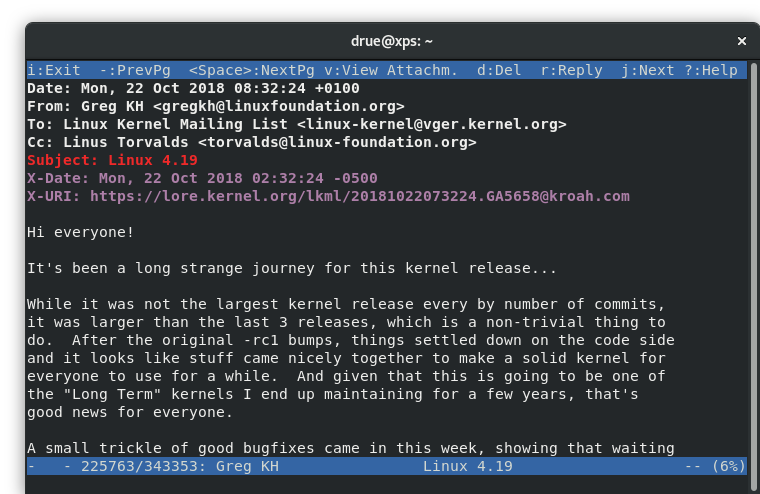The height and width of the screenshot is (494, 760).
Task: Click the Date: Mon, 22 Oct 2018 header
Action: (x=193, y=88)
